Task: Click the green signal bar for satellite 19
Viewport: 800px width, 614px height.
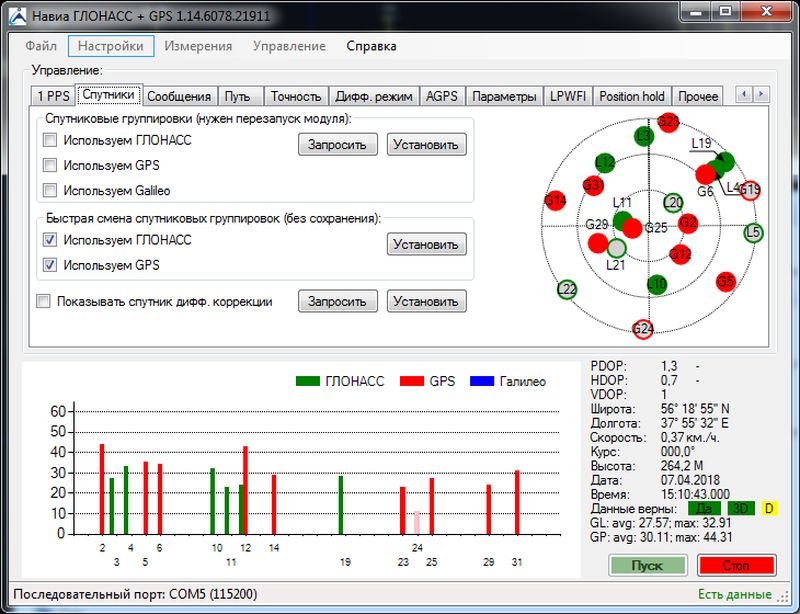Action: [341, 505]
